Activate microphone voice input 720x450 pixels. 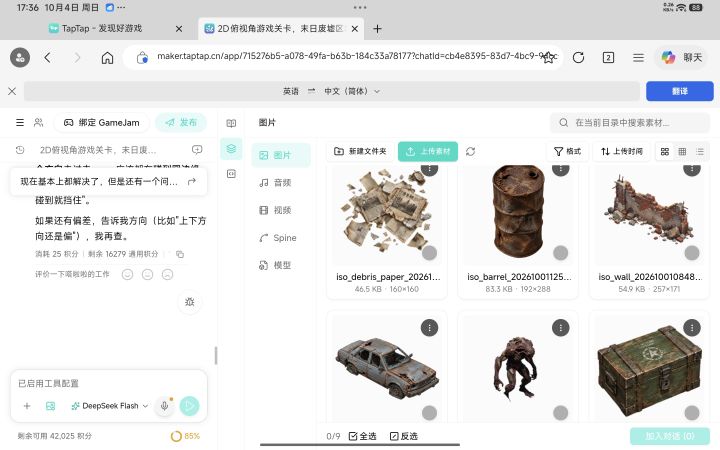tap(164, 406)
